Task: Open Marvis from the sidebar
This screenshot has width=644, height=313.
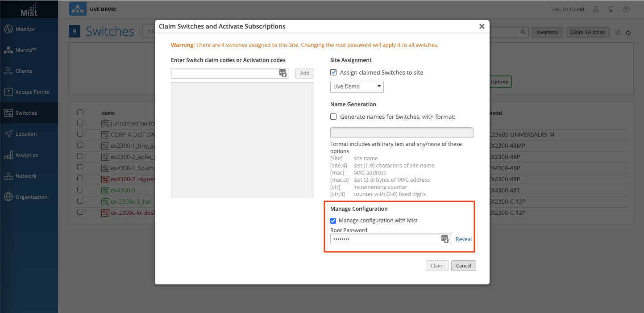Action: click(8, 50)
